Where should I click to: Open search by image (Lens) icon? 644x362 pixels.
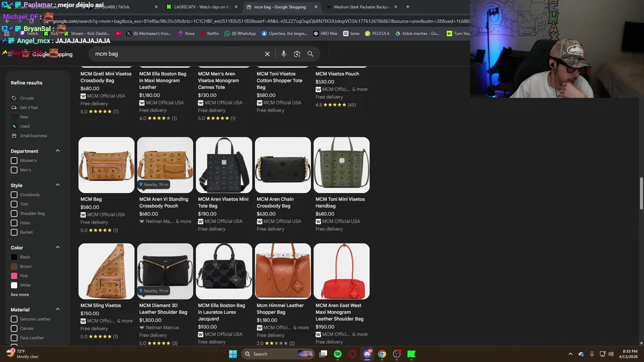297,54
